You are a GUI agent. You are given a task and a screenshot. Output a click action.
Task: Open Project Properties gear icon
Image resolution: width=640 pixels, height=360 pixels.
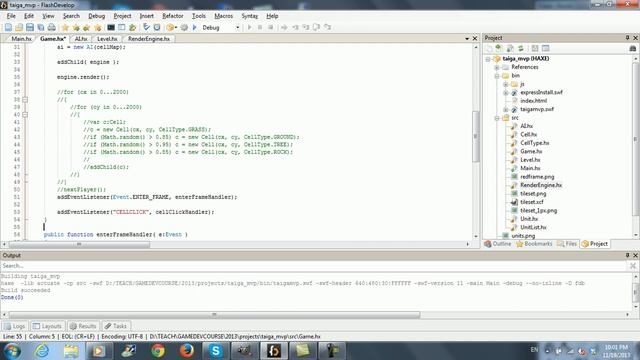coord(184,27)
